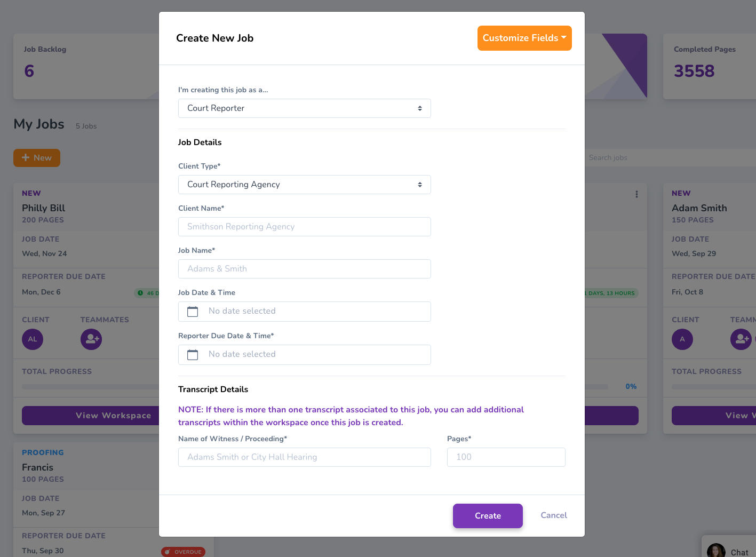Open Customize Fields dropdown
The width and height of the screenshot is (756, 557).
pos(524,38)
